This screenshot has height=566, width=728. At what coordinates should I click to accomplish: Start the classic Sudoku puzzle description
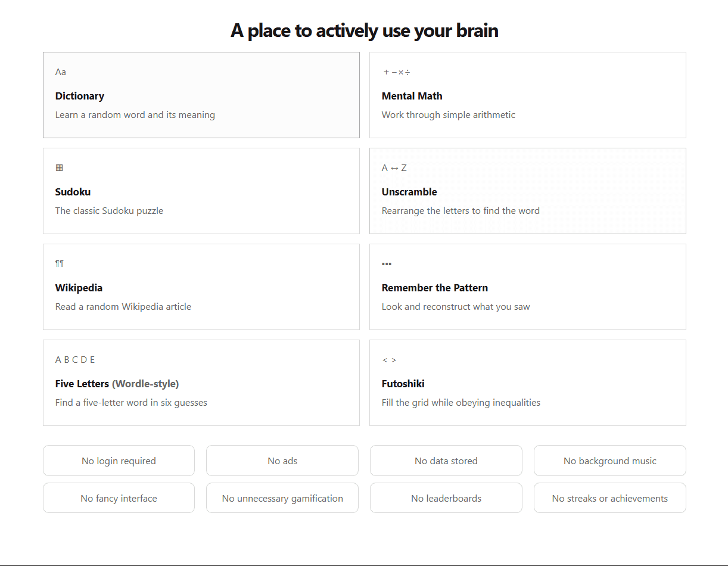point(109,211)
